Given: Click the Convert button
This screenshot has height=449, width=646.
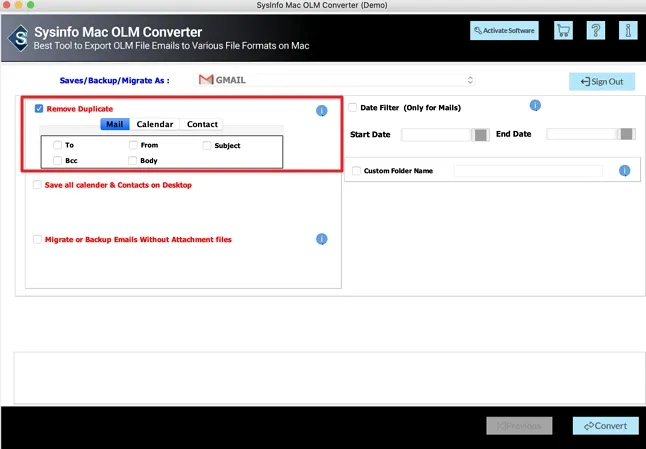Looking at the screenshot, I should 606,426.
